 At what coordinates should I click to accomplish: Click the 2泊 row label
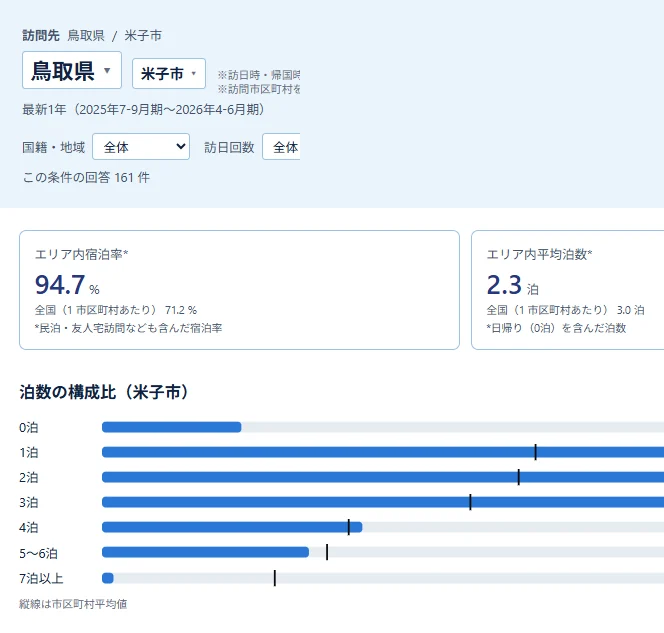pos(29,478)
